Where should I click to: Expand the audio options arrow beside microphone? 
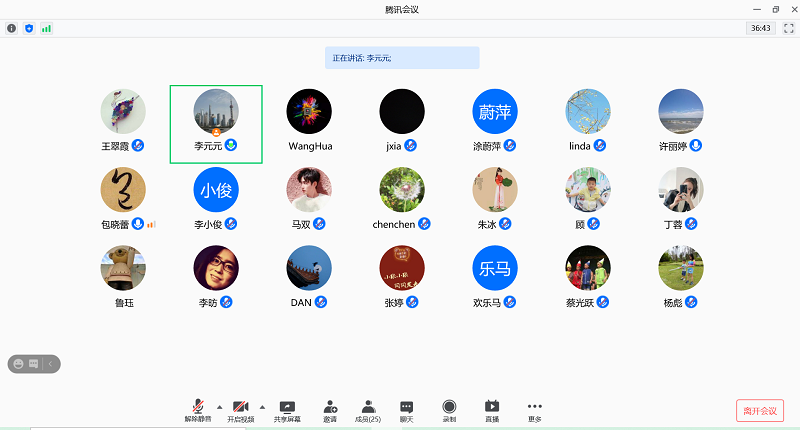tap(219, 406)
